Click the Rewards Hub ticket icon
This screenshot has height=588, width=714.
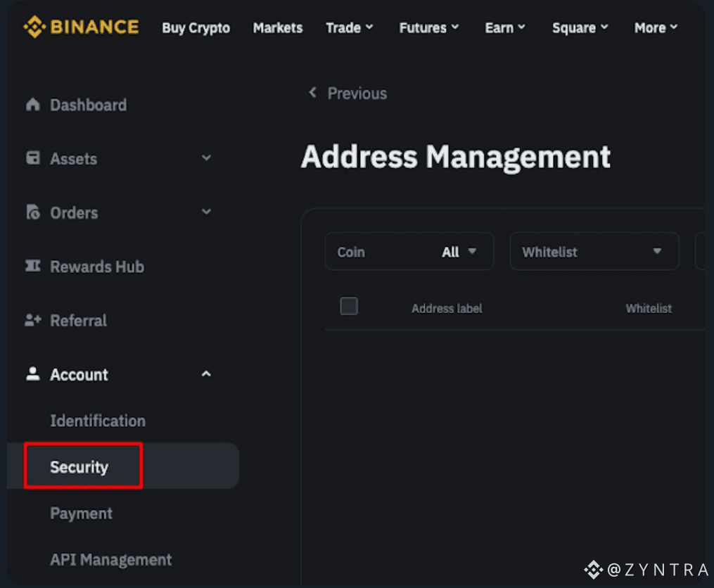[32, 266]
